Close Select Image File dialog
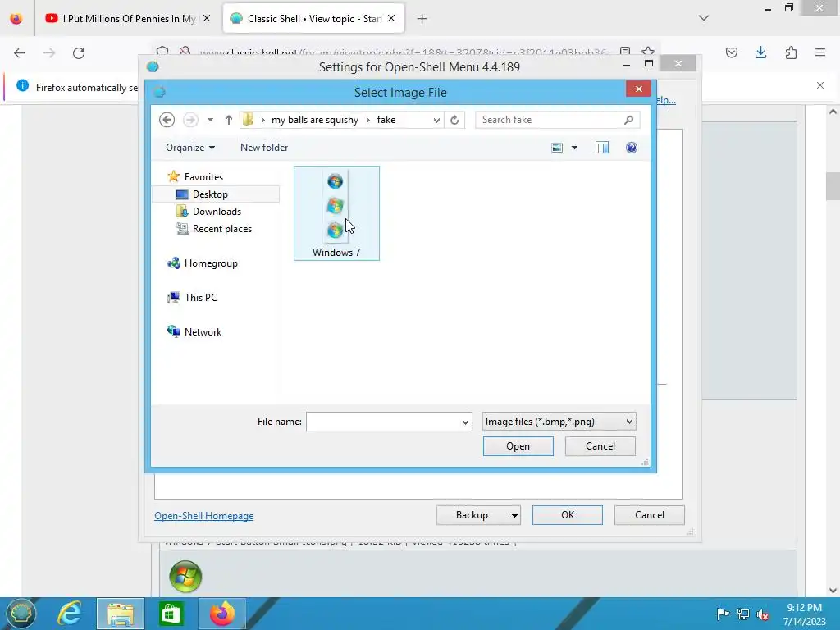 638,89
